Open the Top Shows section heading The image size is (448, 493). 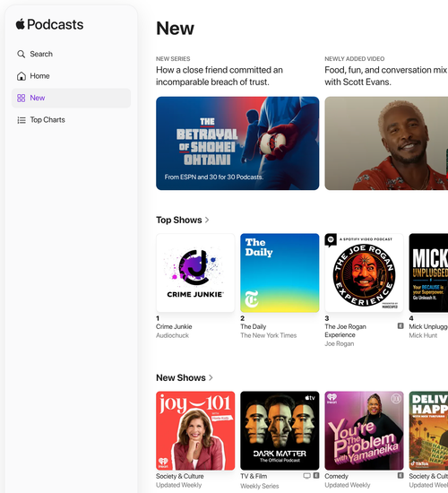coord(179,220)
